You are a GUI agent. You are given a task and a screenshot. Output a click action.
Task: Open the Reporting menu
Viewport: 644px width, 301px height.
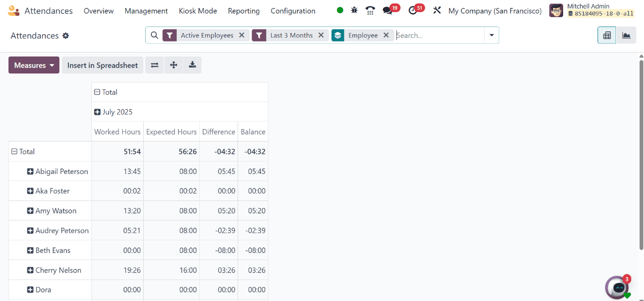pyautogui.click(x=244, y=11)
